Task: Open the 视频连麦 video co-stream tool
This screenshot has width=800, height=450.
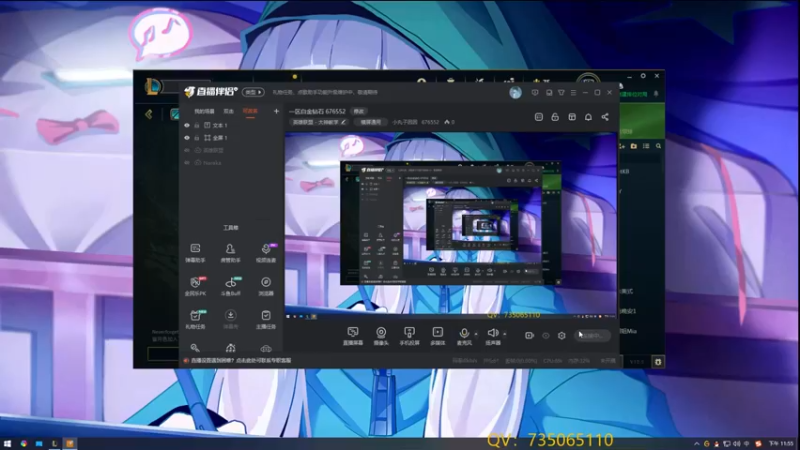Action: point(266,252)
